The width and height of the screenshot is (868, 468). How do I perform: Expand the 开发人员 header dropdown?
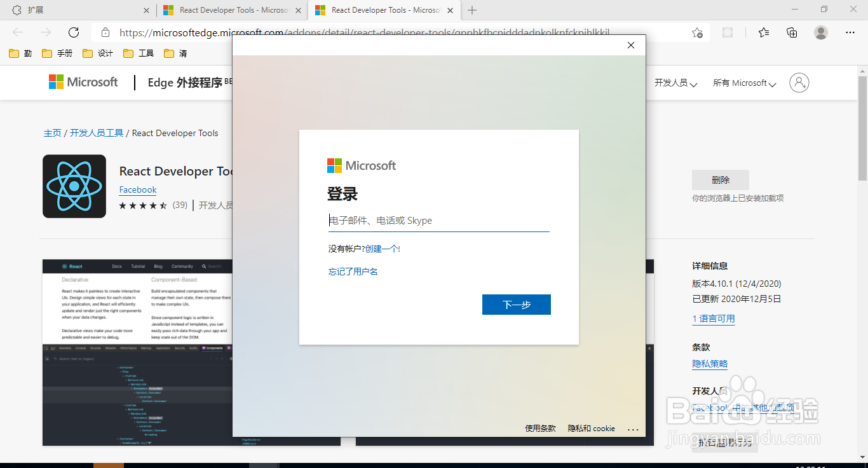click(x=676, y=83)
